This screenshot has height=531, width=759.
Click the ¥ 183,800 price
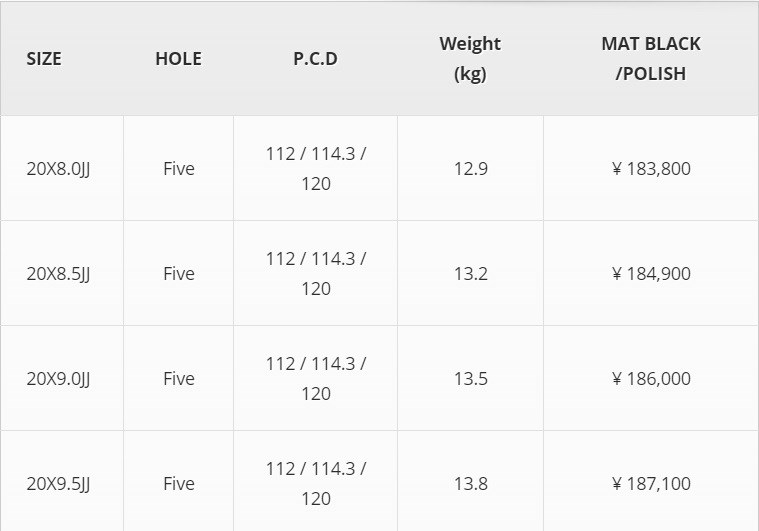click(651, 168)
